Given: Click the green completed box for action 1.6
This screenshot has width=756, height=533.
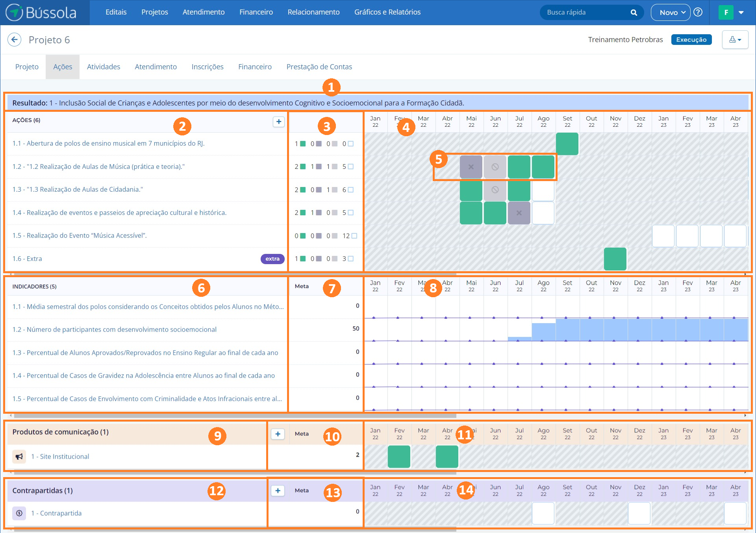Looking at the screenshot, I should click(303, 259).
